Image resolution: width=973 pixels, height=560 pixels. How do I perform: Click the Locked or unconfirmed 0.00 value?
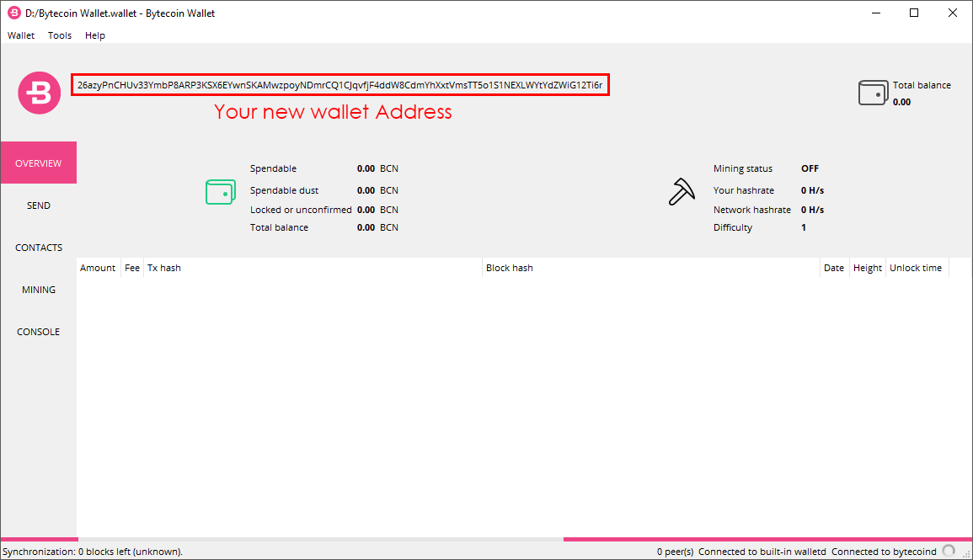click(x=366, y=210)
